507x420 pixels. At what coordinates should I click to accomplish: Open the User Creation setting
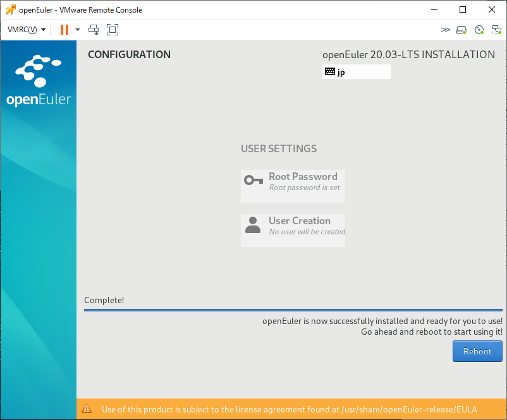293,231
